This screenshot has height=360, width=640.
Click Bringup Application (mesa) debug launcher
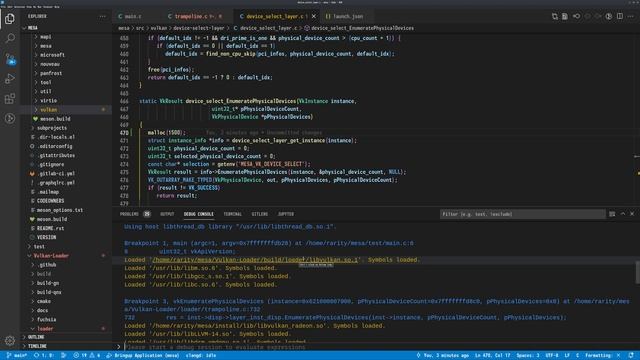(x=143, y=356)
